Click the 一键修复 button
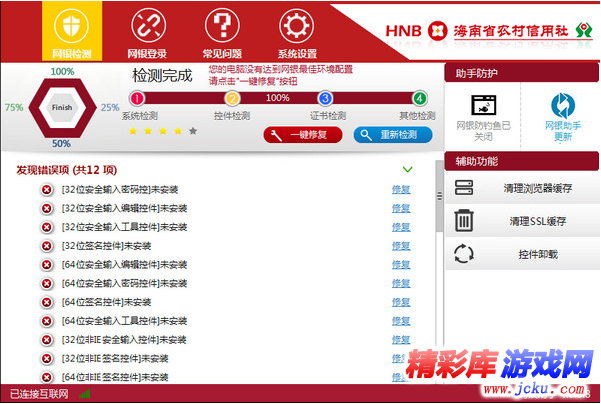Viewport: 601px width, 404px height. point(302,135)
